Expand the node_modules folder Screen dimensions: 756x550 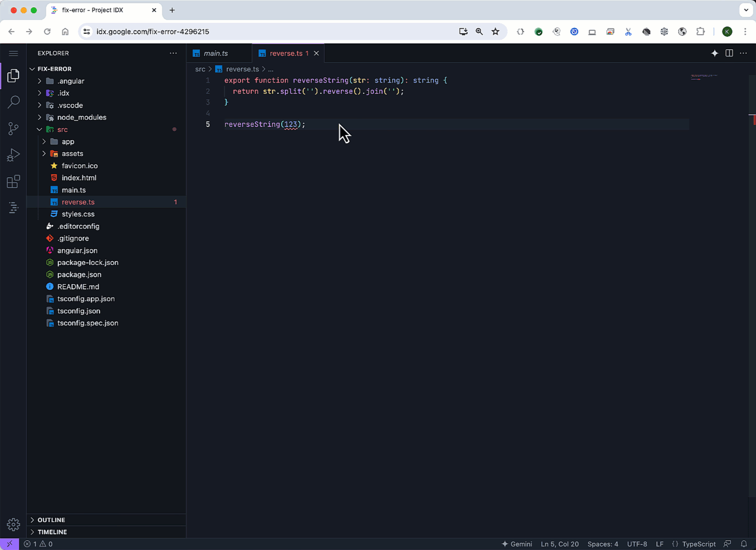[x=81, y=117]
